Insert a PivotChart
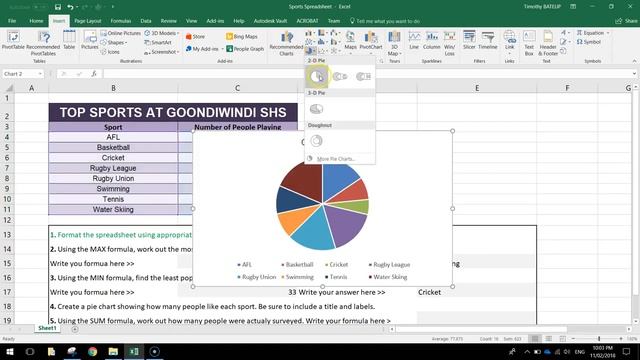 (371, 41)
